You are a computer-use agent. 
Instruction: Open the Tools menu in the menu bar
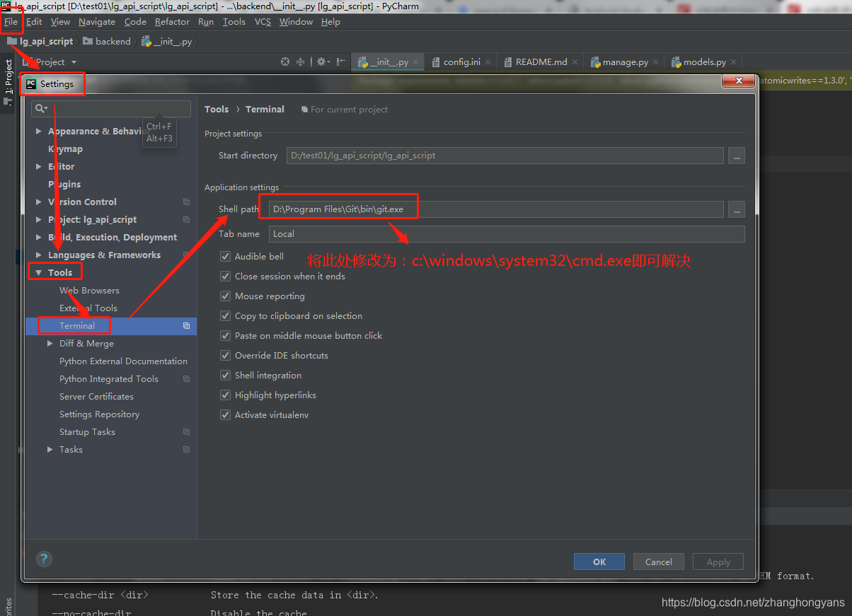point(234,22)
